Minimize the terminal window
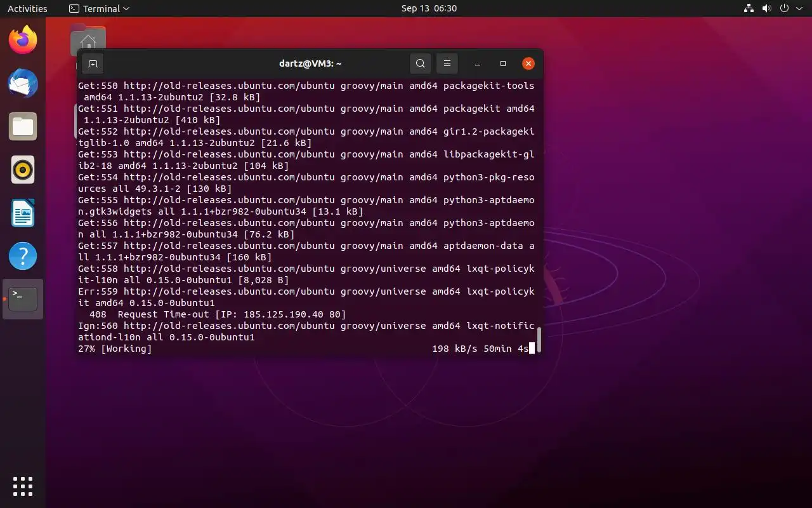Image resolution: width=812 pixels, height=508 pixels. (x=478, y=63)
